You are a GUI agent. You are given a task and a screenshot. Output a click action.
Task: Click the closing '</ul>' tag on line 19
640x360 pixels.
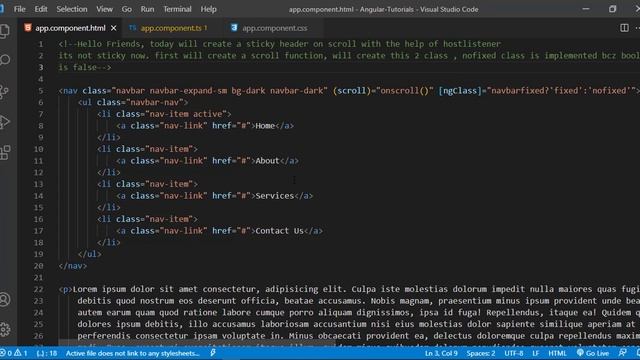[89, 254]
